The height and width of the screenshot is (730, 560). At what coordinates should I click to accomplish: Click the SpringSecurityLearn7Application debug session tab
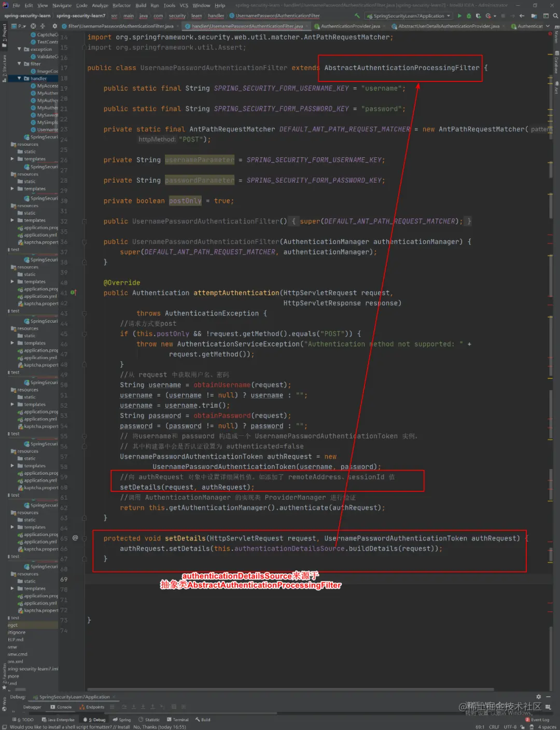(x=75, y=697)
